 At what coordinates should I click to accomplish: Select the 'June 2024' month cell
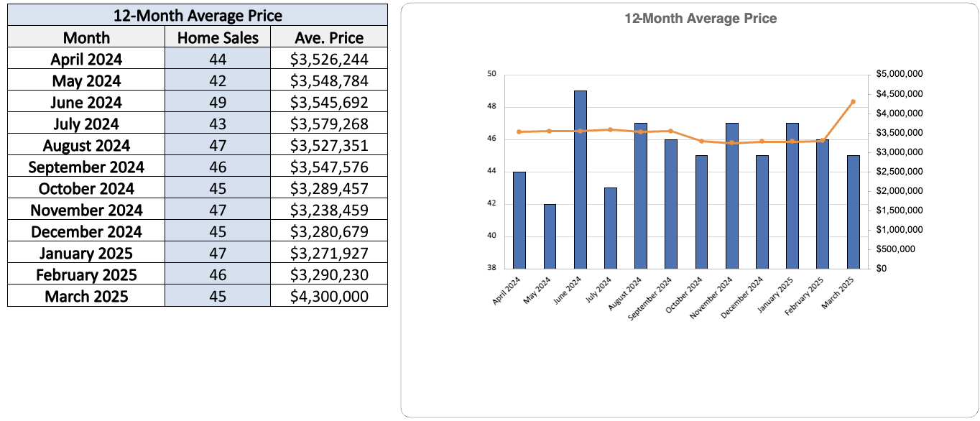(x=86, y=102)
